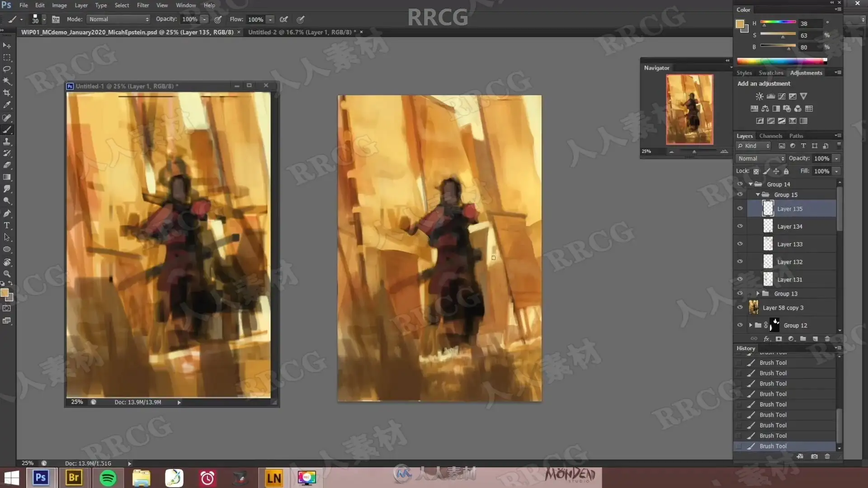
Task: Select Layer 58 copy 3
Action: pyautogui.click(x=792, y=308)
